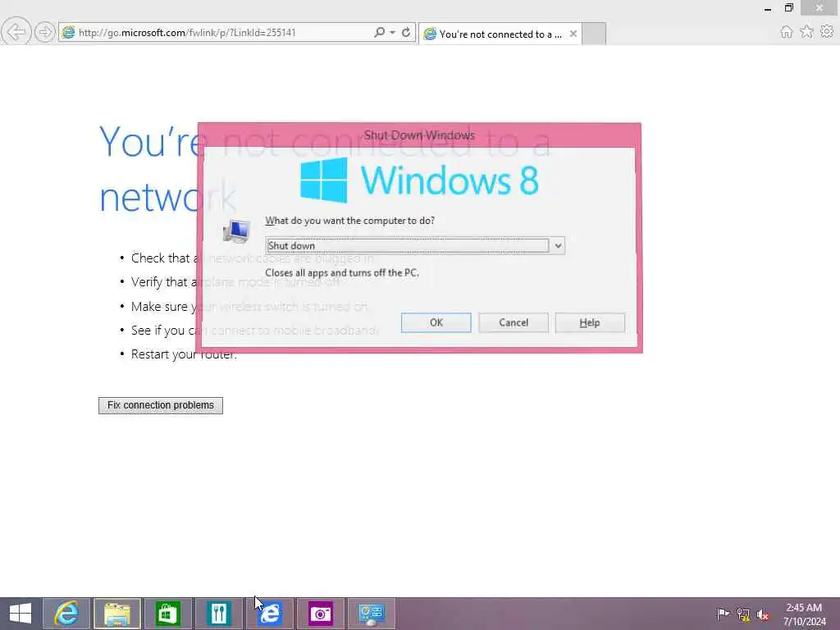Viewport: 840px width, 630px height.
Task: Click Help in Shut Down dialog
Action: (590, 322)
